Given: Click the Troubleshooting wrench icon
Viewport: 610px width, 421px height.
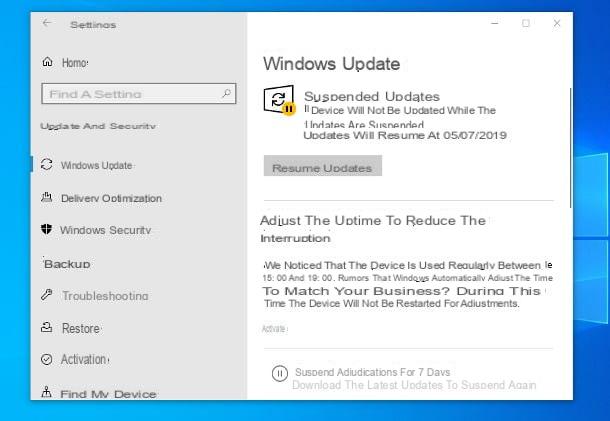Looking at the screenshot, I should point(46,295).
